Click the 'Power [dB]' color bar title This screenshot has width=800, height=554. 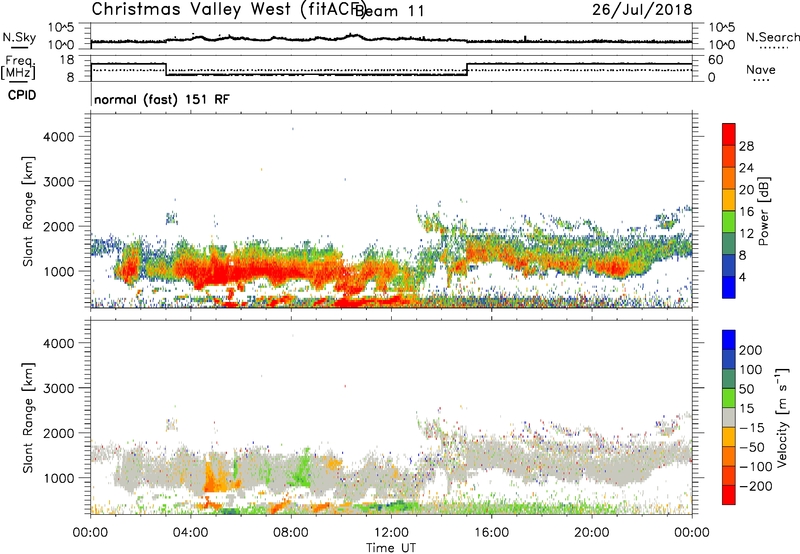pos(764,211)
